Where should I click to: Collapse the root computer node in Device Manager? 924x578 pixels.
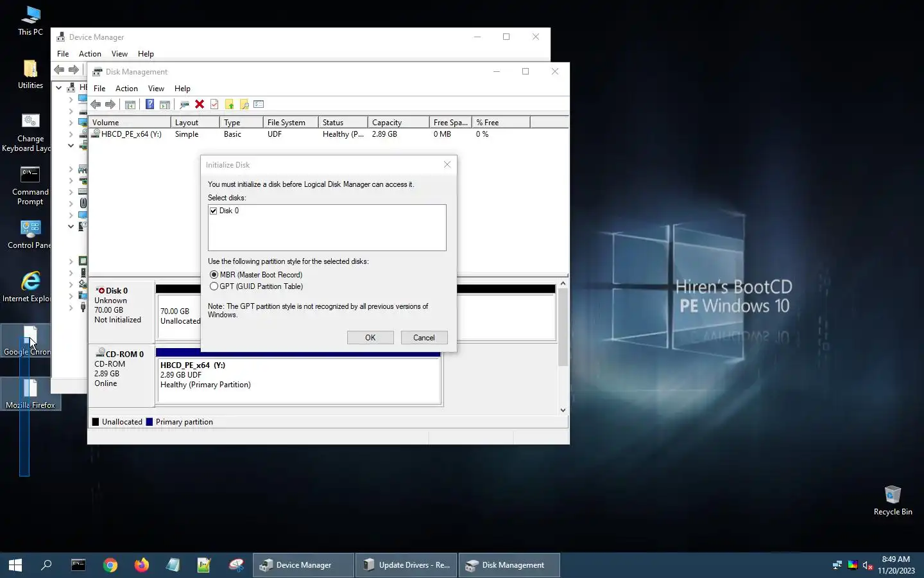coord(59,87)
